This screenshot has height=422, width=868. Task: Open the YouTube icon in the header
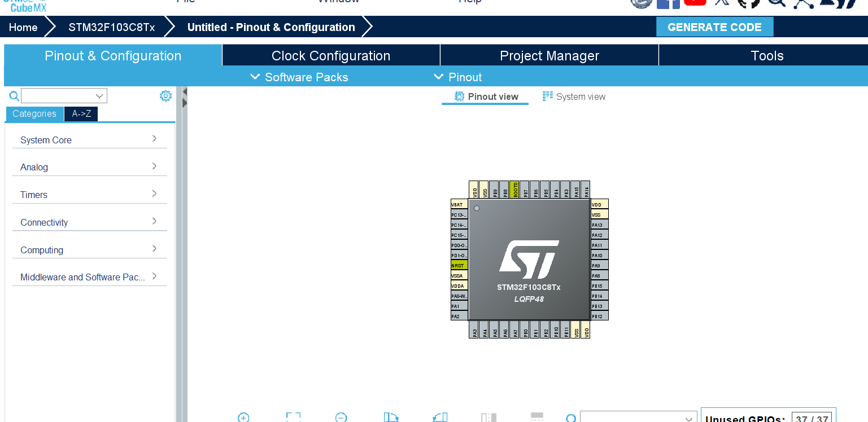[x=695, y=2]
